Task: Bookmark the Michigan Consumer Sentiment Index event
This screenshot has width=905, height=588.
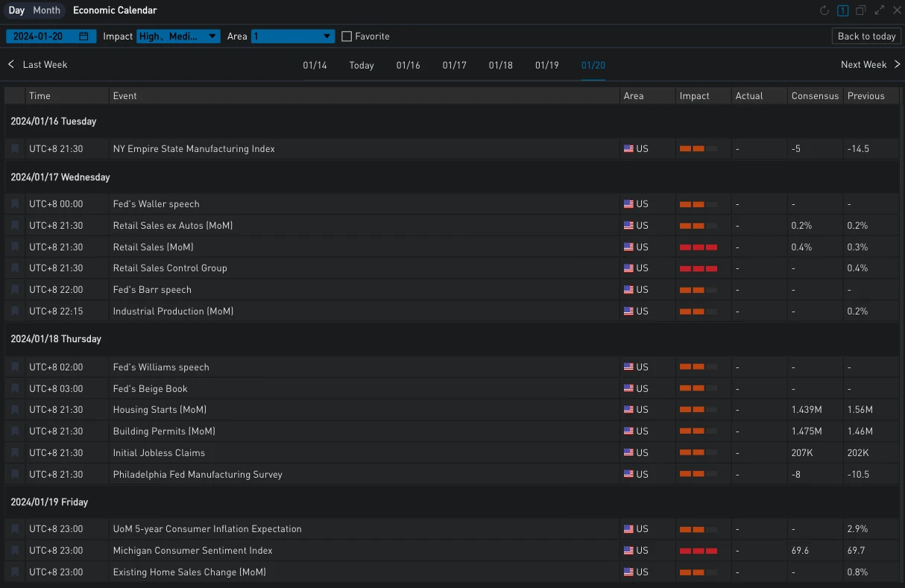Action: (x=15, y=551)
